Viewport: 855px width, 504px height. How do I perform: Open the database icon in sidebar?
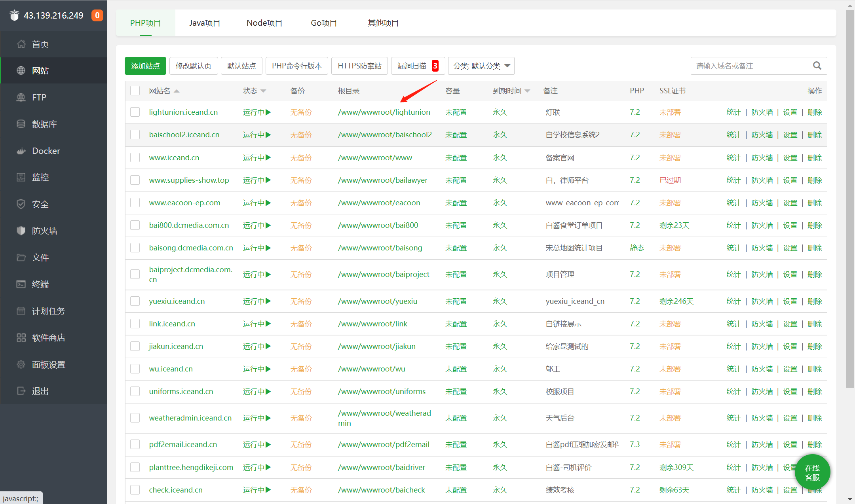[21, 124]
